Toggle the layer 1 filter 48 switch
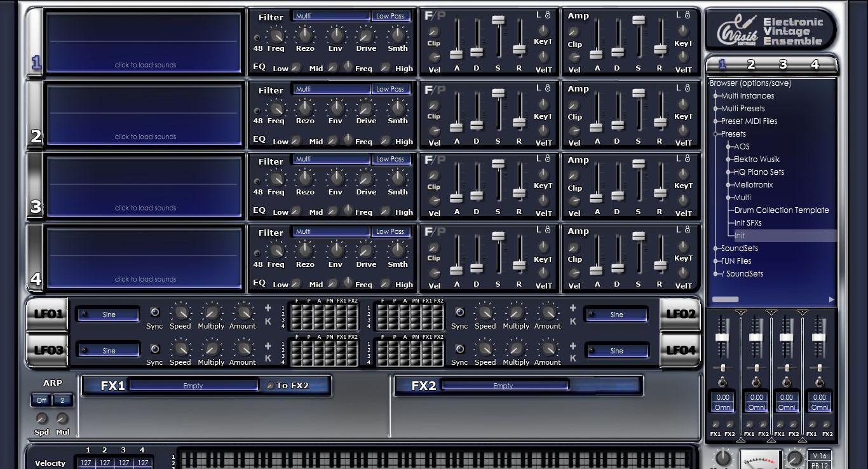This screenshot has height=469, width=868. [257, 38]
